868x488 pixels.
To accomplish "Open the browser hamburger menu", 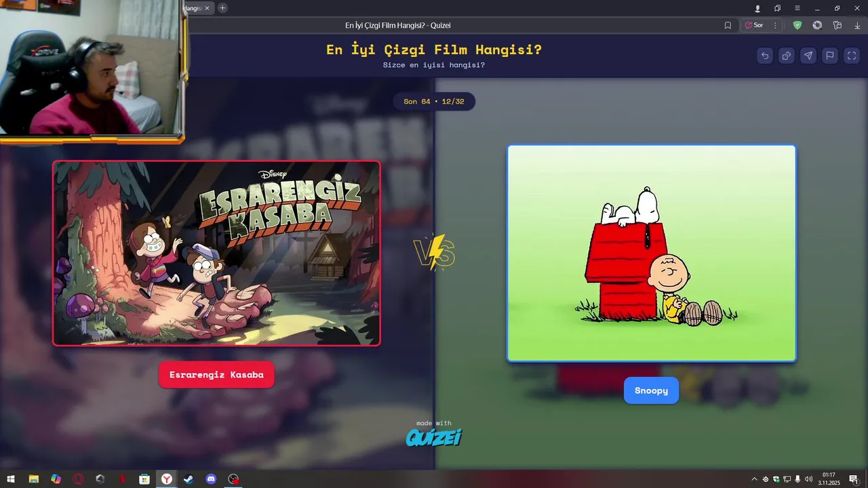I will pyautogui.click(x=797, y=8).
